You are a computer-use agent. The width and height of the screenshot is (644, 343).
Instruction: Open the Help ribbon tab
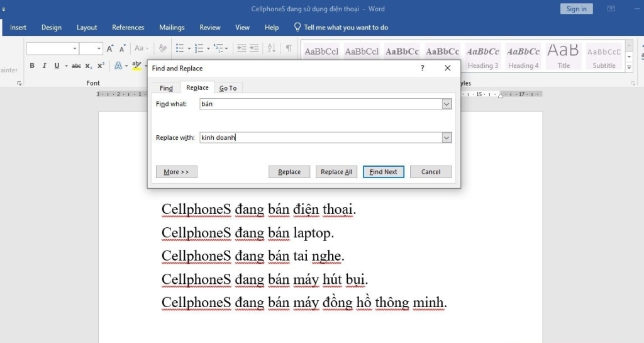click(272, 28)
